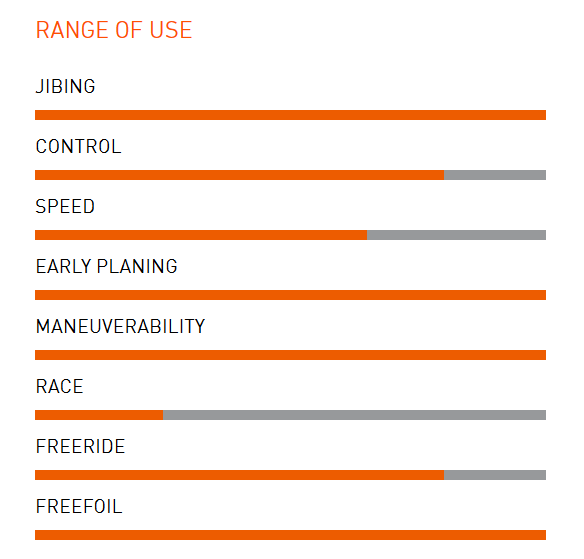Click the gray part of the RACE bar
Viewport: 584px width, 559px height.
point(355,415)
